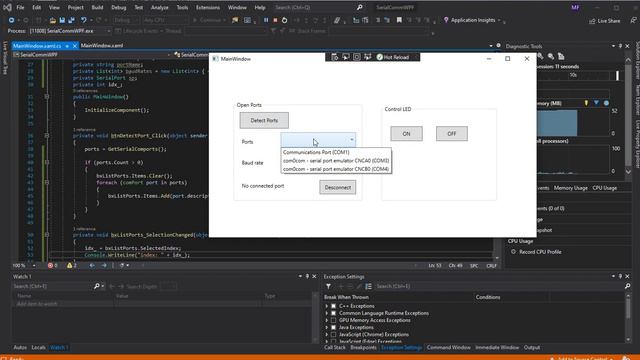
Task: Open the Memory Usage tab in Diagnostic Tools
Action: coord(570,188)
